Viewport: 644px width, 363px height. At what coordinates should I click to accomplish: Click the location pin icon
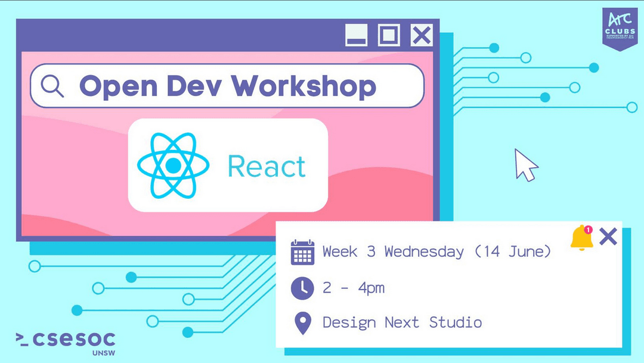(303, 323)
